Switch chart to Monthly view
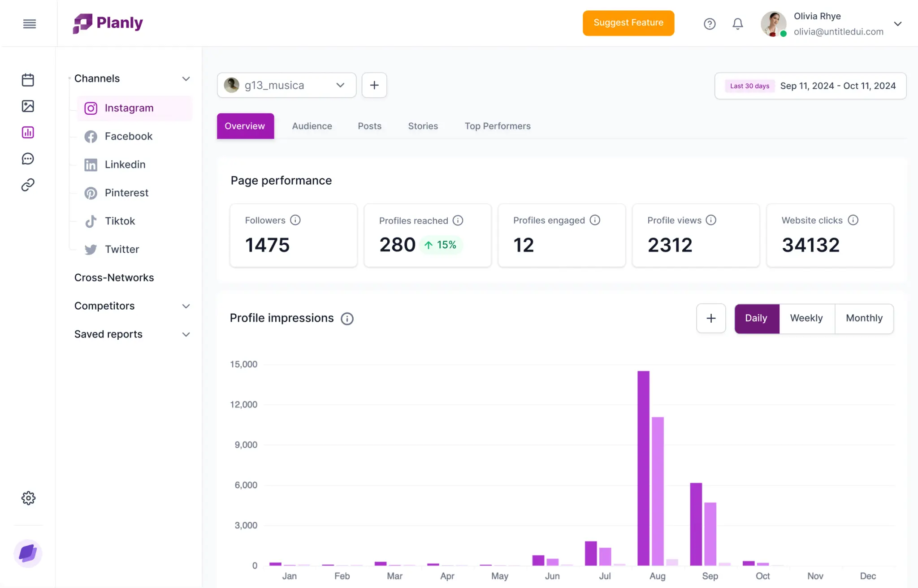This screenshot has width=918, height=588. [x=864, y=318]
